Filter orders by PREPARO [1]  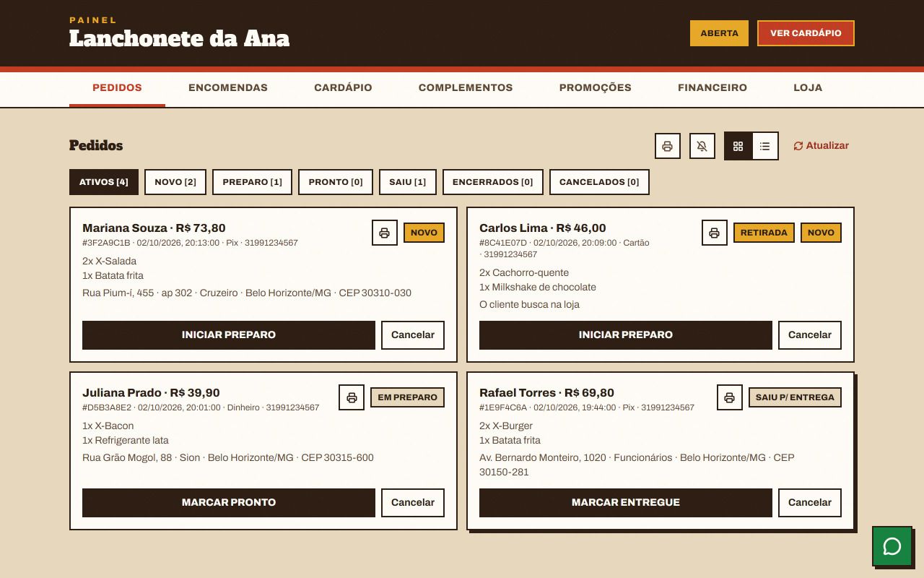pyautogui.click(x=252, y=182)
